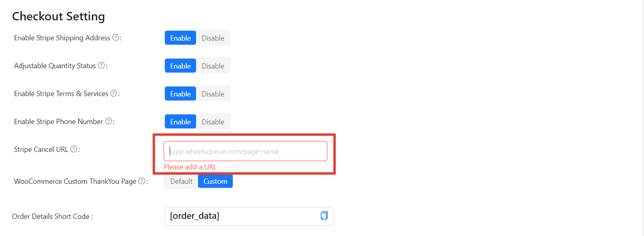Click help icon next to Adjustable Quantity Status

101,65
